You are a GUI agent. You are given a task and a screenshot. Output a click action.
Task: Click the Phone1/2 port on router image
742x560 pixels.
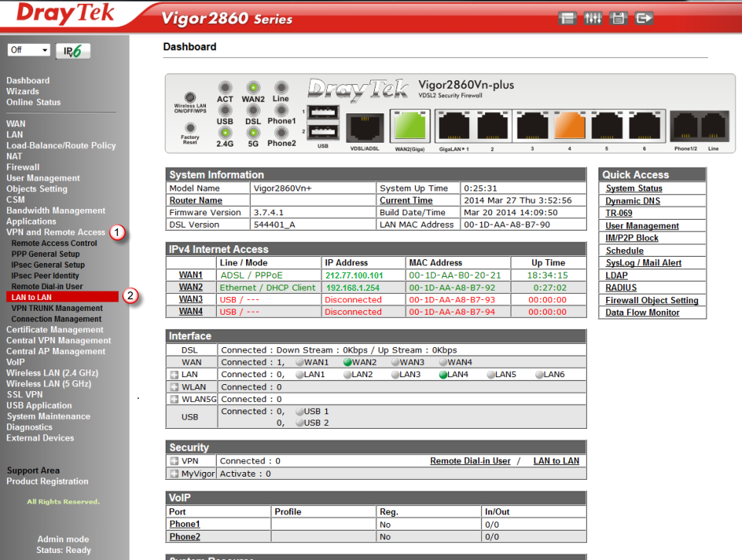685,127
